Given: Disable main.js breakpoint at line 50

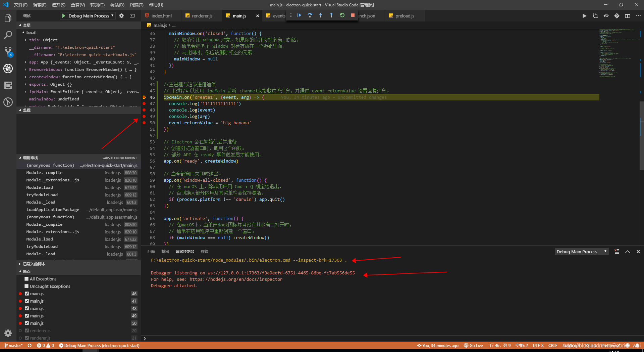Looking at the screenshot, I should click(27, 323).
